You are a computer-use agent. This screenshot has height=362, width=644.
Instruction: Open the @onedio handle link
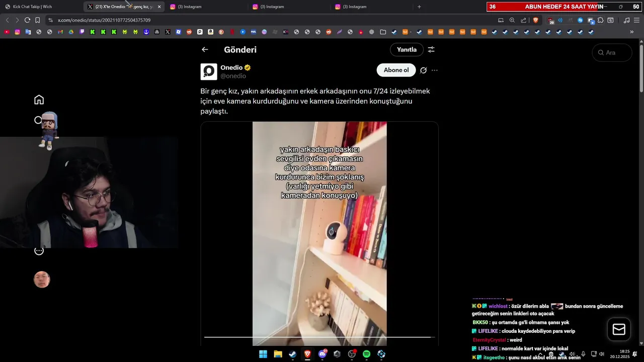[x=233, y=76]
